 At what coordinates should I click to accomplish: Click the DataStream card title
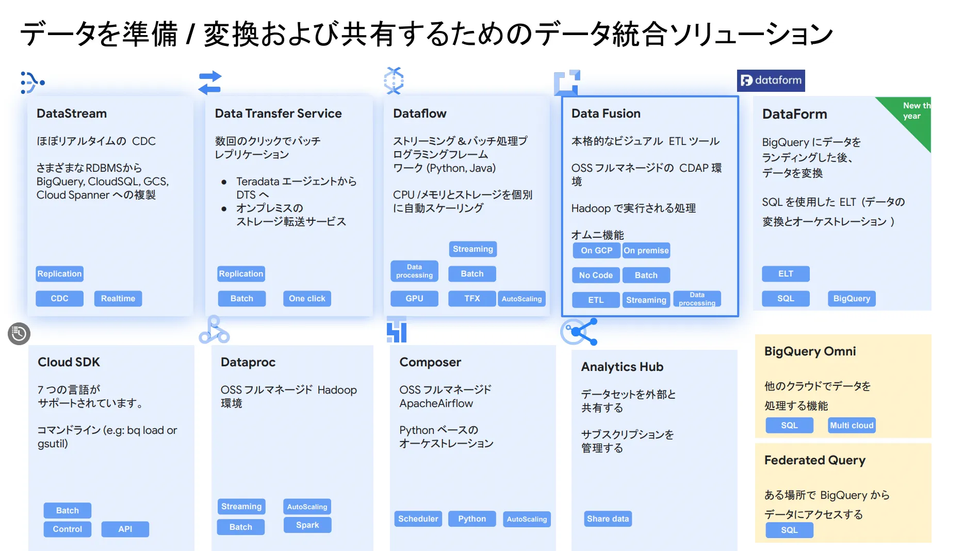[72, 114]
